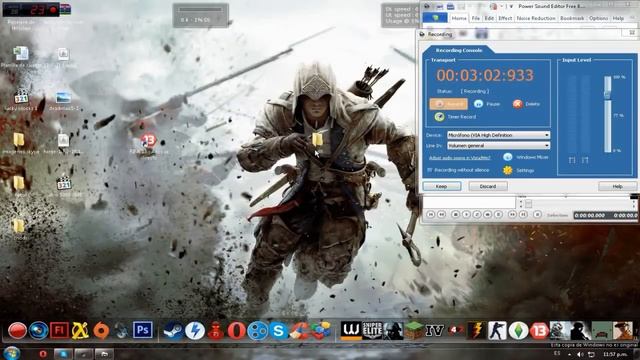This screenshot has width=640, height=360.
Task: Launch FIFA 13 from the dock
Action: pyautogui.click(x=539, y=330)
